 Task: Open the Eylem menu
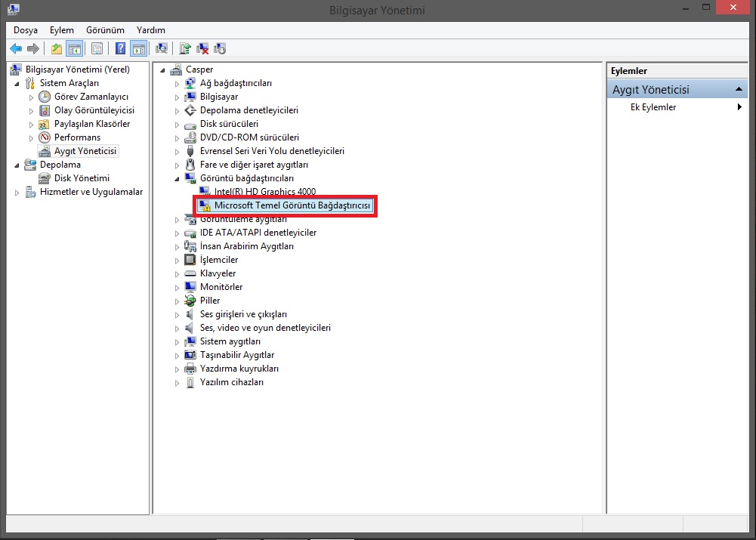pyautogui.click(x=62, y=30)
